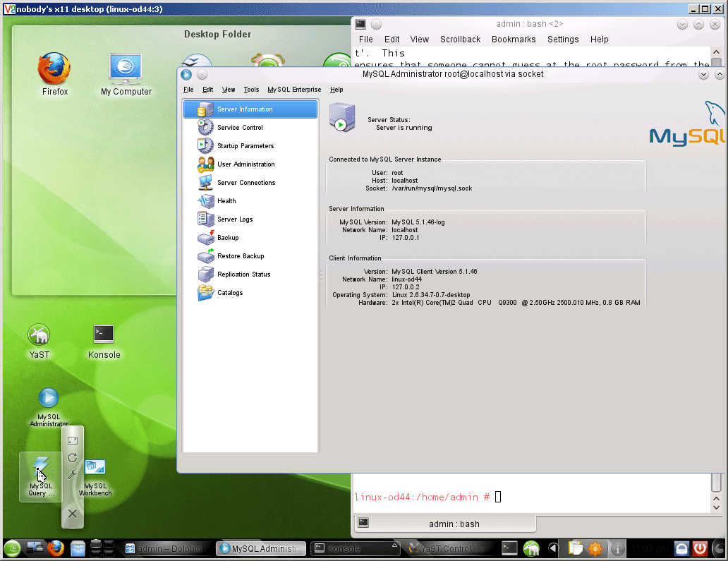Click the info notification tray icon
The height and width of the screenshot is (561, 728).
[617, 549]
